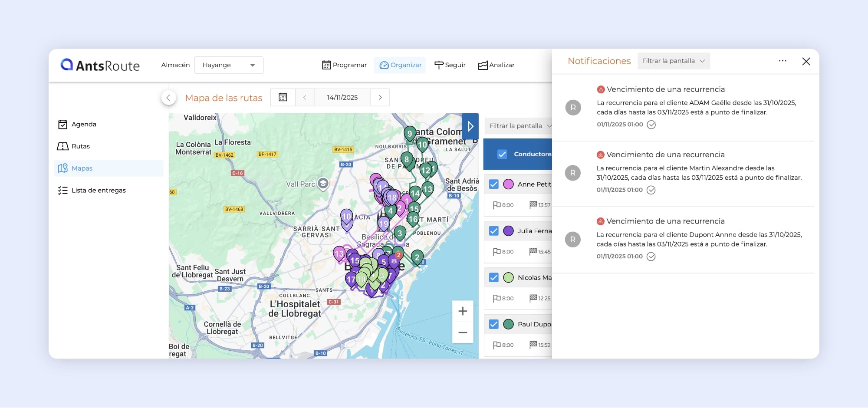
Task: Go to Lista de entregas
Action: (x=99, y=191)
